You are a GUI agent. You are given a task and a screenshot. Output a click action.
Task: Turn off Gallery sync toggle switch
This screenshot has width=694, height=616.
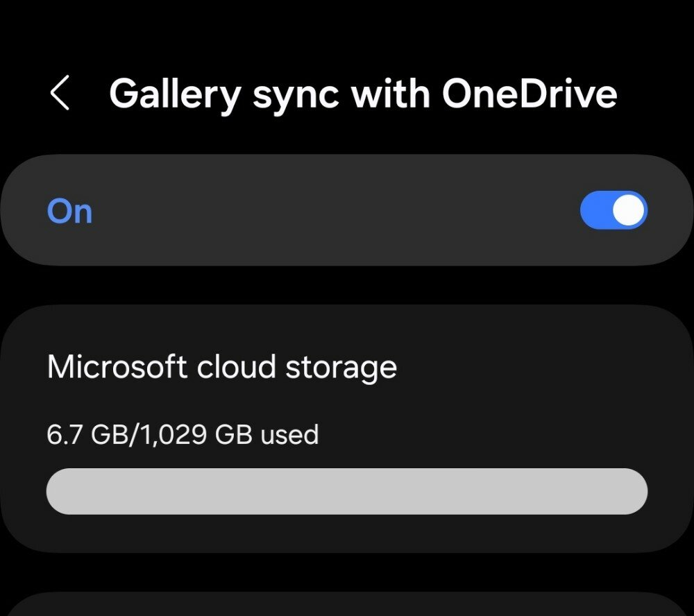coord(613,210)
